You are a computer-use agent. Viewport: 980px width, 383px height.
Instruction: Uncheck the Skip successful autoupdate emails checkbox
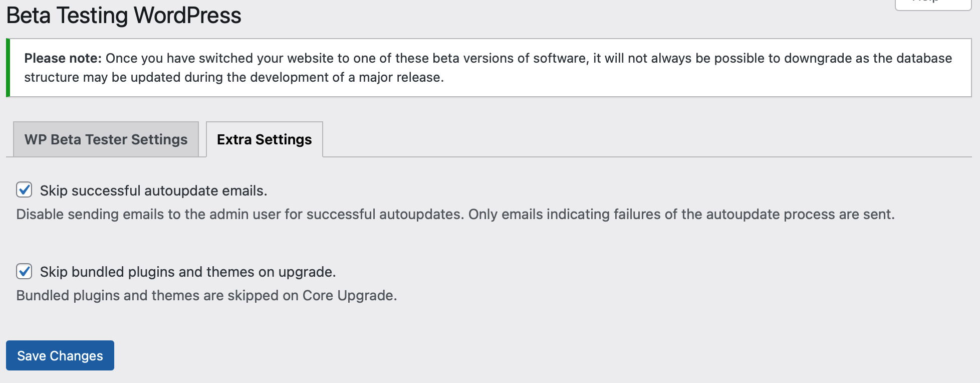(x=24, y=190)
